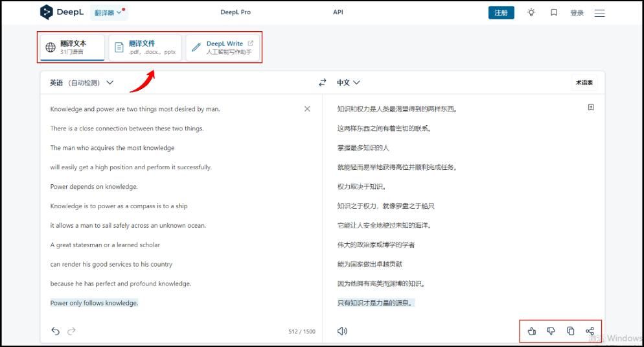Click translated line 这两样东西之间有着密切的联系
This screenshot has height=347, width=644.
(x=384, y=128)
